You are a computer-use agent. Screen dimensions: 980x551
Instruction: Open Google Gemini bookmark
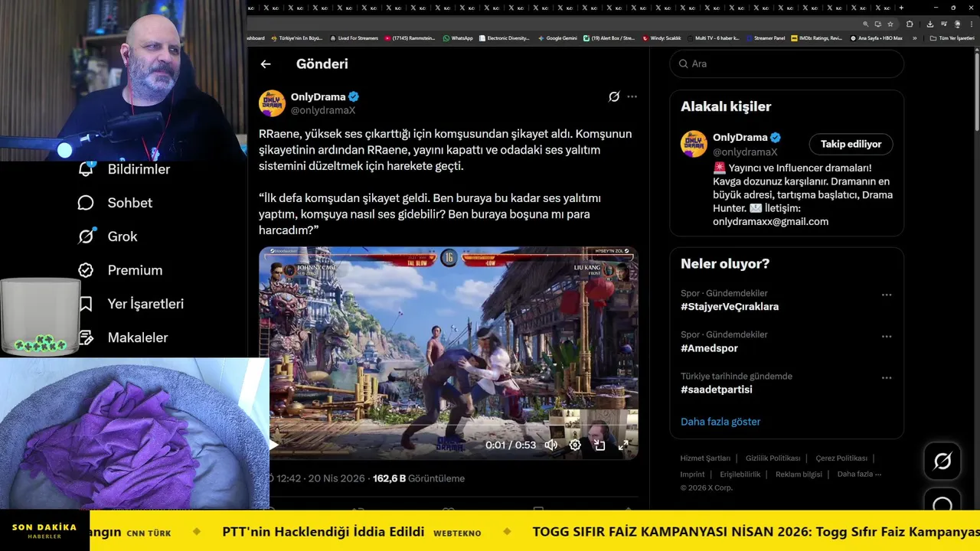557,38
